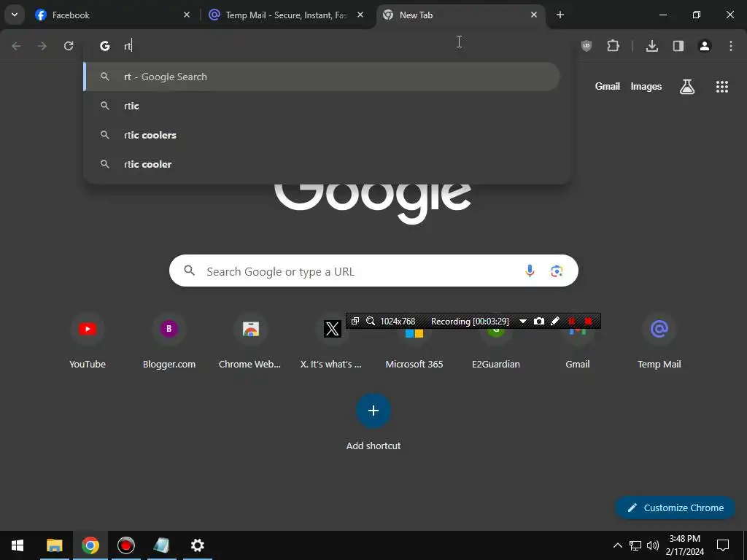Open Search Labs flask icon
Image resolution: width=747 pixels, height=560 pixels.
click(687, 86)
